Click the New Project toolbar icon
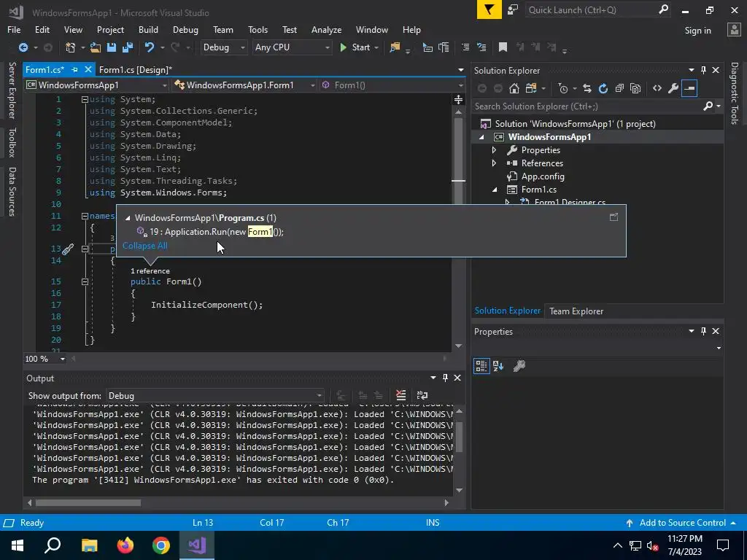The width and height of the screenshot is (747, 560). click(x=71, y=47)
